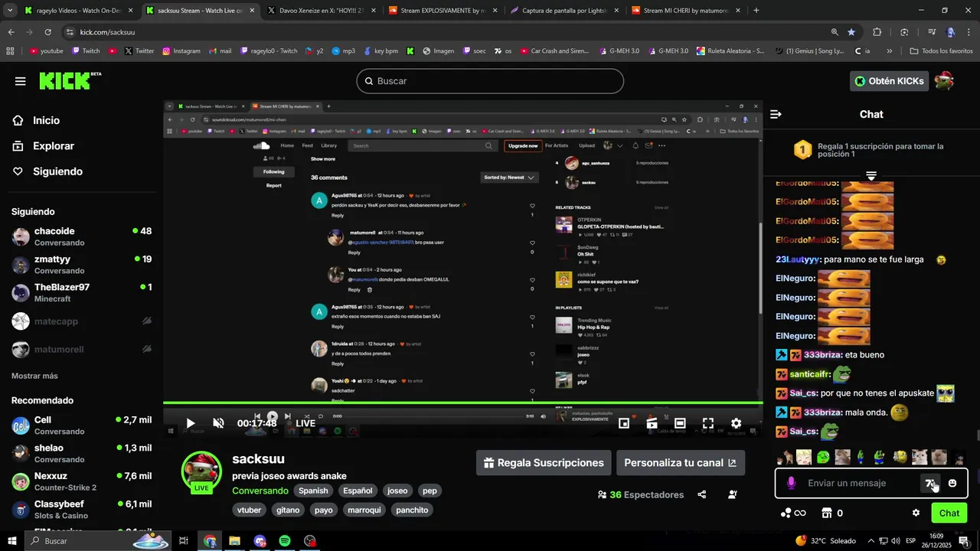
Task: Click the Obtén KICKs button
Action: point(889,81)
